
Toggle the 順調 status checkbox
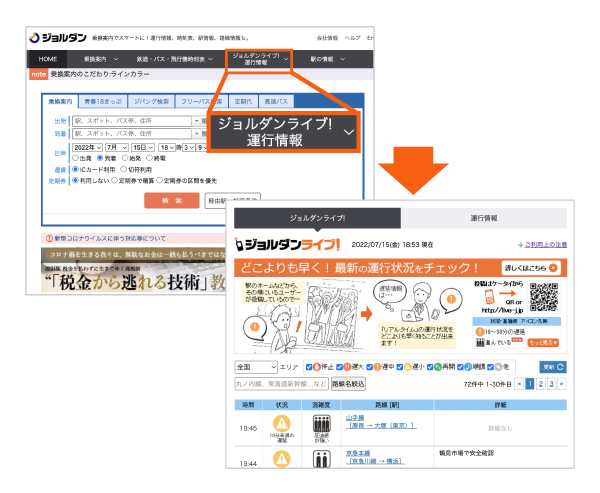pos(460,367)
